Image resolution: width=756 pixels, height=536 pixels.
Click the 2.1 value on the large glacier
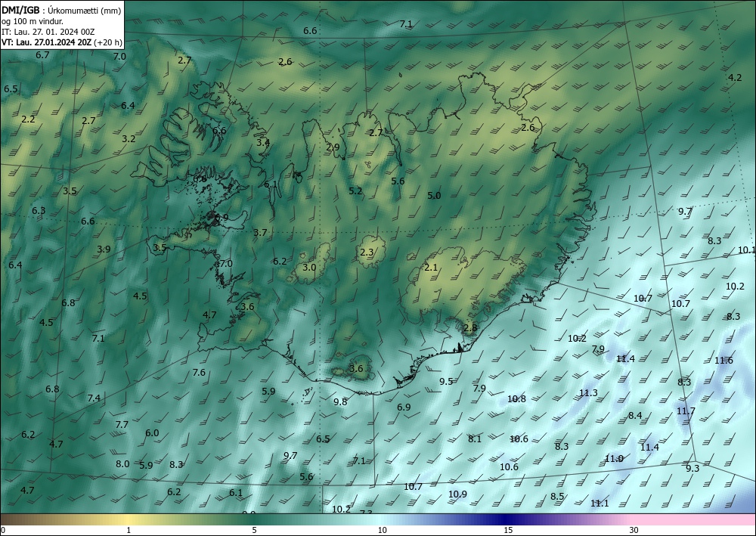pyautogui.click(x=431, y=267)
